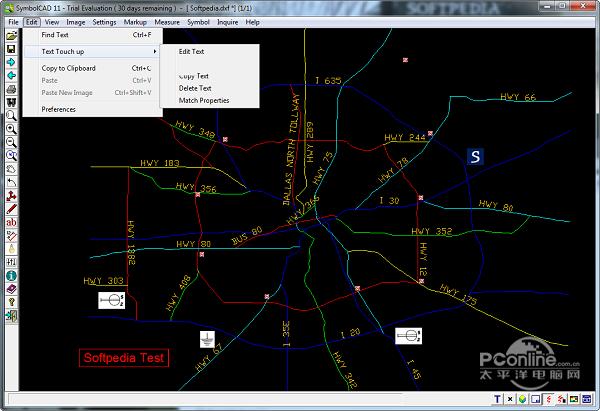Toggle the colored cube status icon
Screen dimensions: 600x411
tap(522, 399)
